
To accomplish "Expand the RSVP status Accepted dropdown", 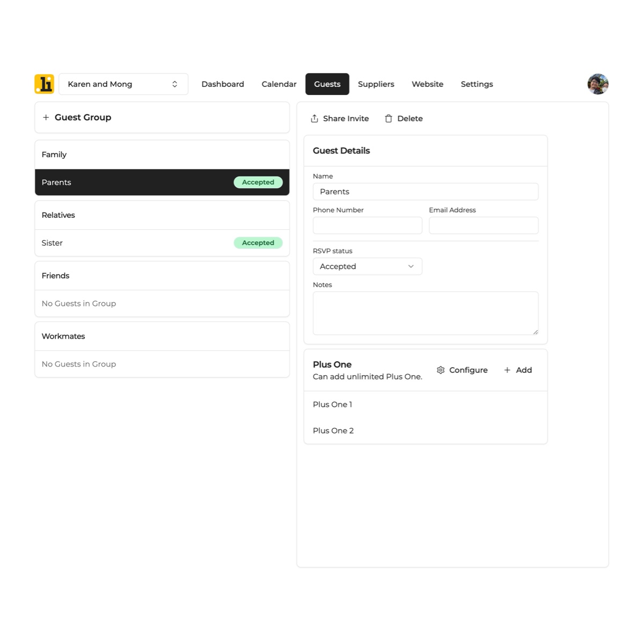I will coord(368,267).
